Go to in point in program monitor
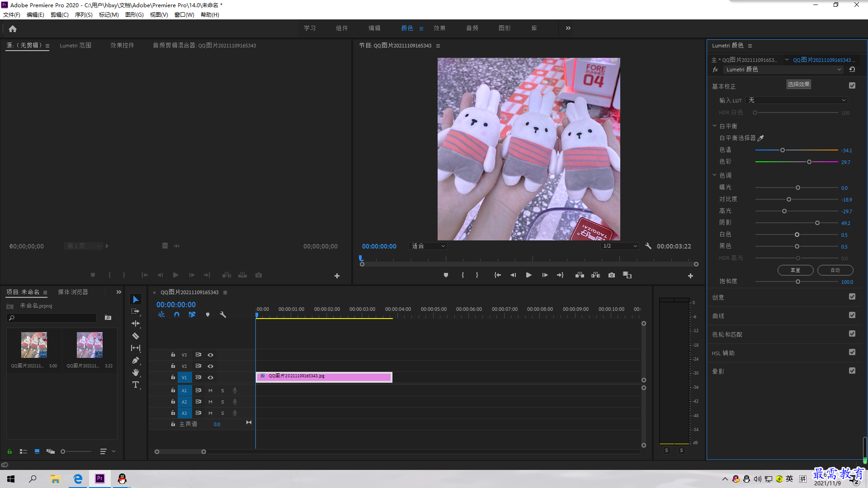The image size is (868, 488). (497, 275)
